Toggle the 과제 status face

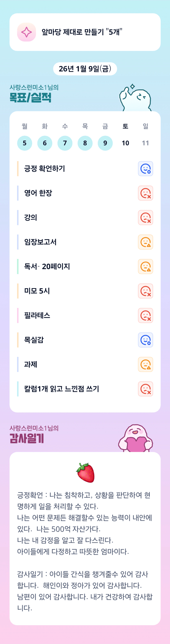[x=145, y=365]
